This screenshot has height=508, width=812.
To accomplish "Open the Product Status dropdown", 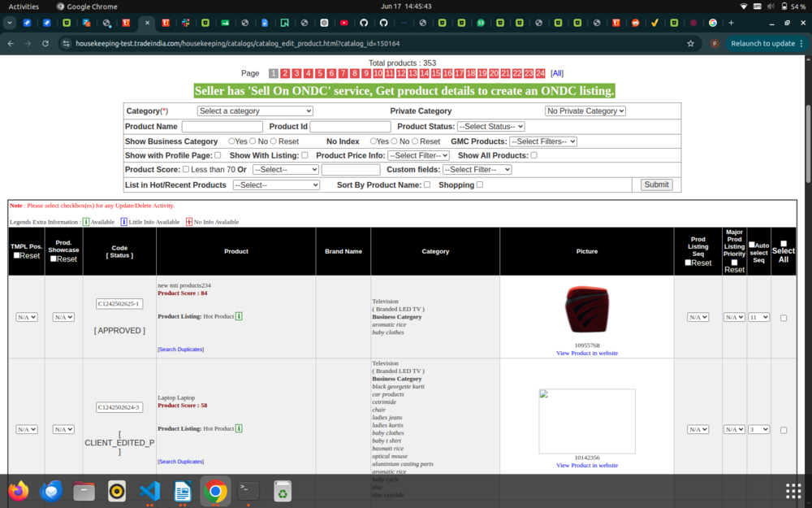I will [x=491, y=127].
